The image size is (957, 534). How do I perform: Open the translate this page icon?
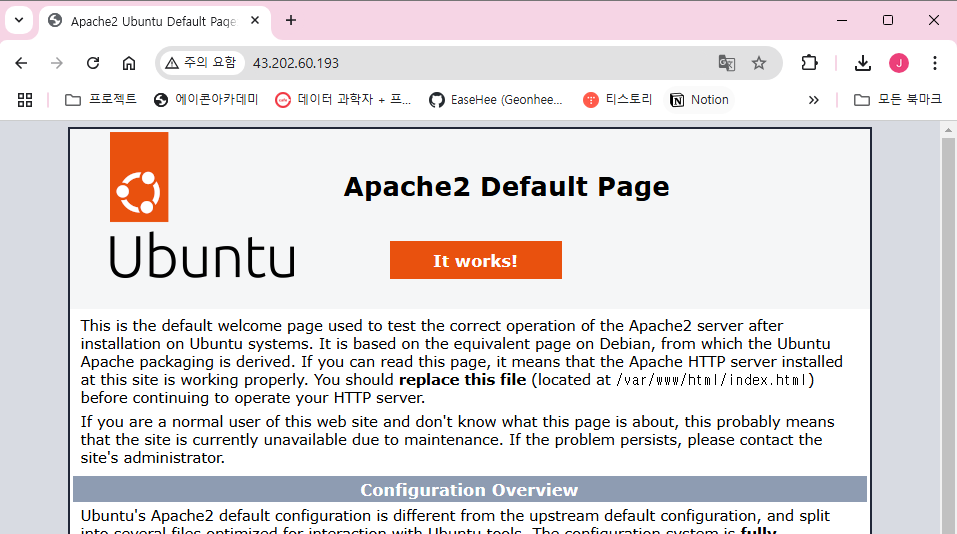coord(726,63)
